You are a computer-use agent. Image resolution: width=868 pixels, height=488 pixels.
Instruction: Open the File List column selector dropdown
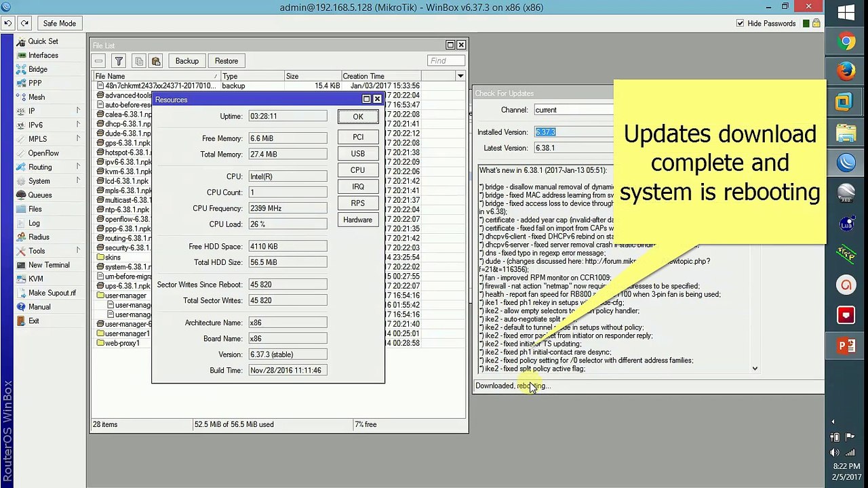point(460,76)
